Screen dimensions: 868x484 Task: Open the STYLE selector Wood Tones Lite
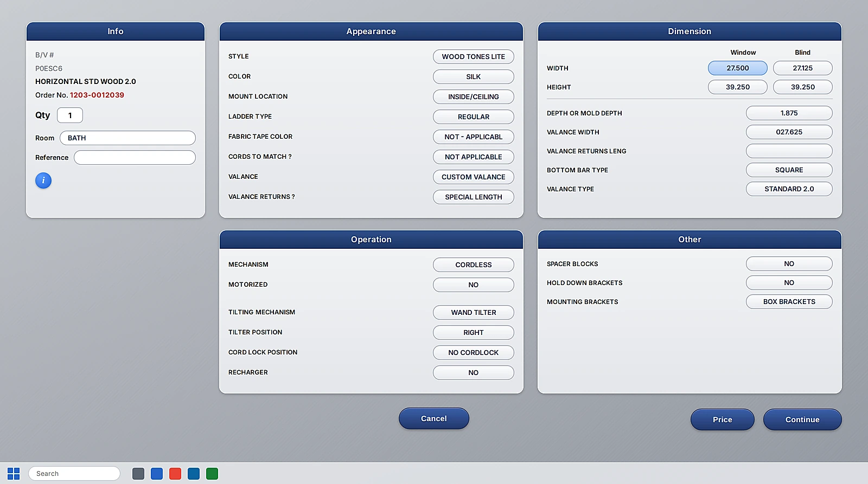pyautogui.click(x=474, y=57)
